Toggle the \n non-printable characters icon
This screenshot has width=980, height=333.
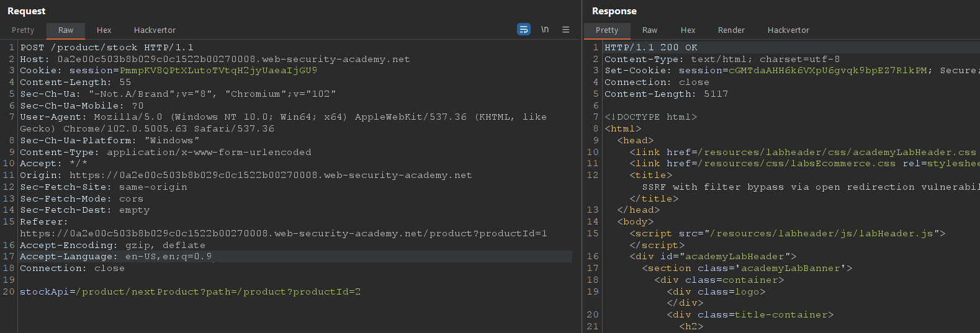point(545,29)
